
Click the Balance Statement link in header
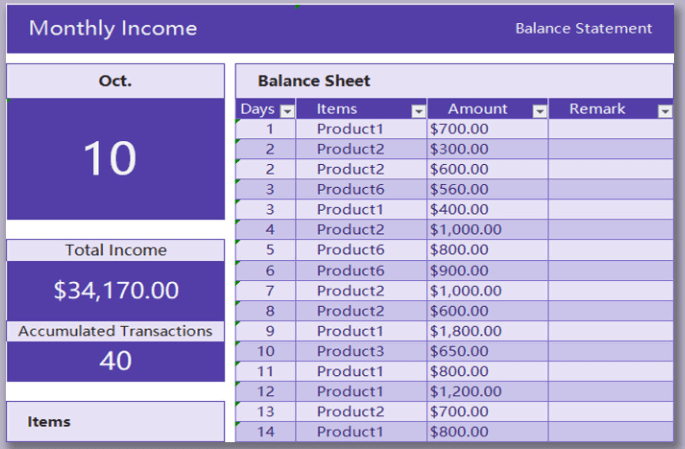(583, 29)
